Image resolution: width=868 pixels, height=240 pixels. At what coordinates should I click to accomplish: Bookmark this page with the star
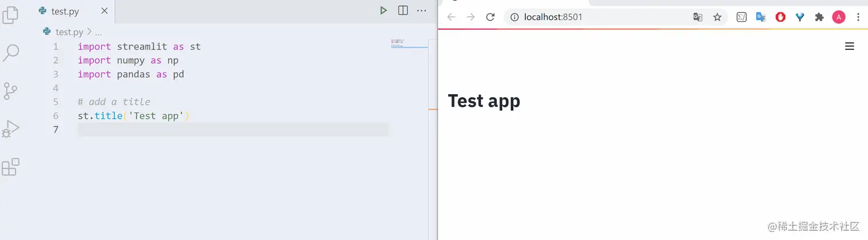click(717, 17)
